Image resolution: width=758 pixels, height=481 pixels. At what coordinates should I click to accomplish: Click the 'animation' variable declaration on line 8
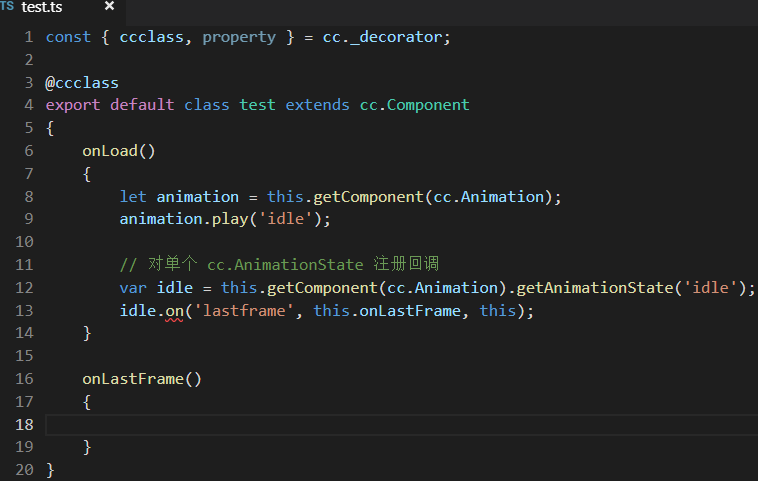click(x=197, y=197)
